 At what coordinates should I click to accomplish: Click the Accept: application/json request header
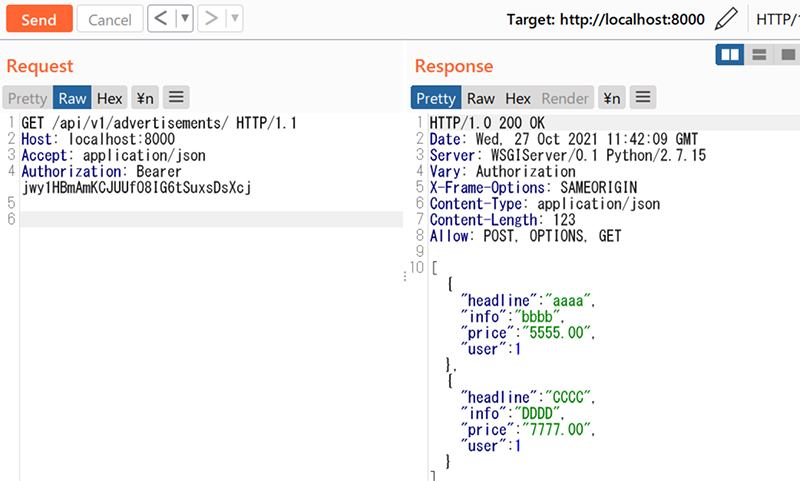pyautogui.click(x=113, y=155)
